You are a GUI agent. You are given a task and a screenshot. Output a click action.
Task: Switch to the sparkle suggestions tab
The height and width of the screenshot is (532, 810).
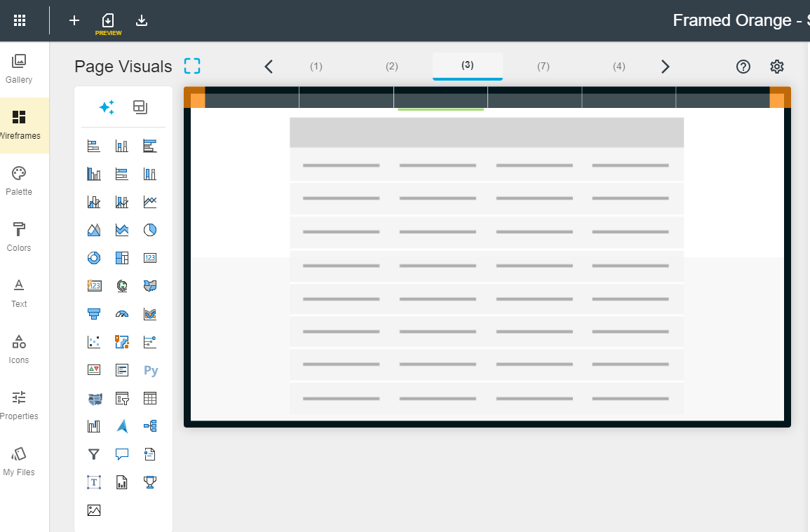point(107,107)
